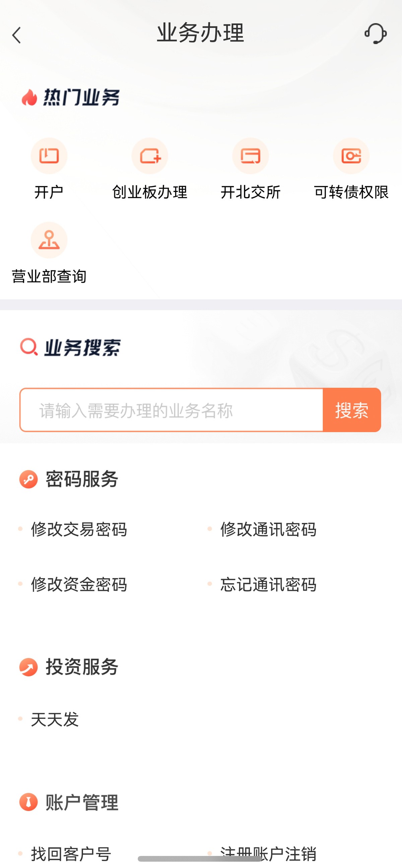Select 修改通讯密码 option
The height and width of the screenshot is (868, 402).
pos(268,529)
